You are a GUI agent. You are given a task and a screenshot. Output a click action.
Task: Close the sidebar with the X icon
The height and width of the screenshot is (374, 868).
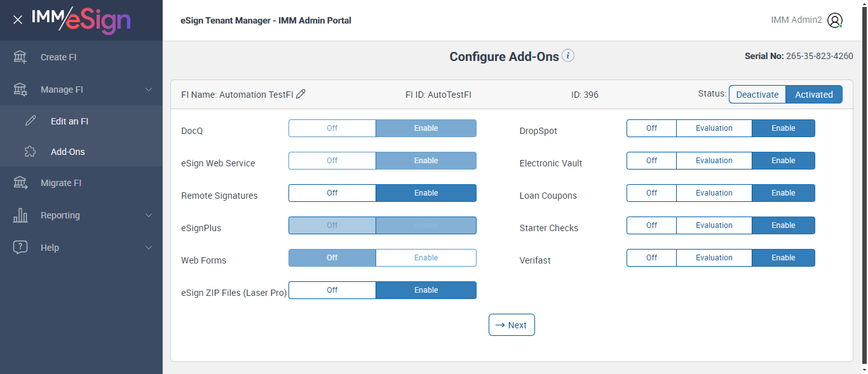tap(18, 20)
